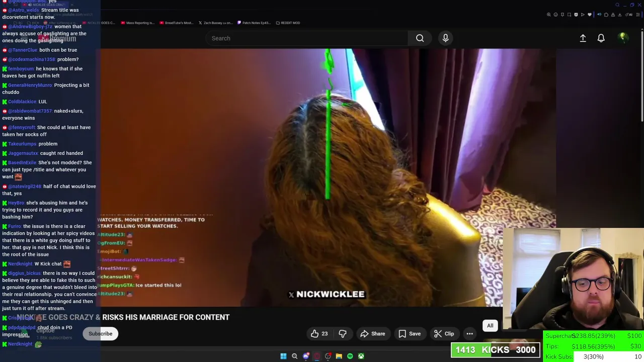The width and height of the screenshot is (644, 362).
Task: Open File Explorer from the taskbar
Action: pos(339,356)
